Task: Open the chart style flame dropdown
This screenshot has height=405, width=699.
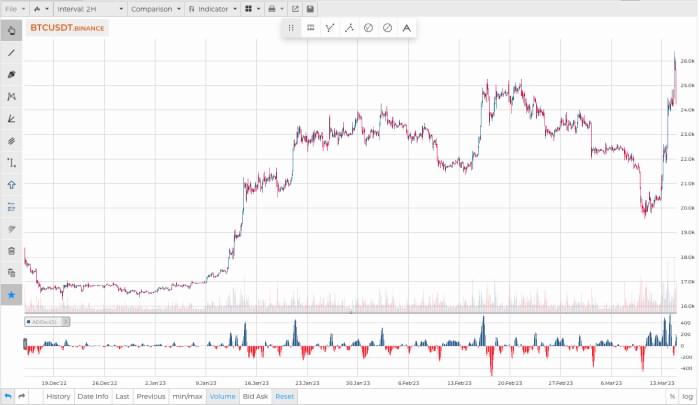Action: pyautogui.click(x=41, y=9)
